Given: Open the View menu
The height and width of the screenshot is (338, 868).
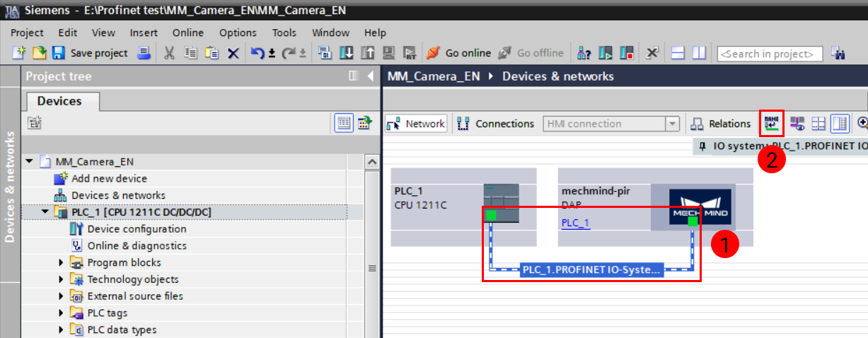Looking at the screenshot, I should coord(103,33).
